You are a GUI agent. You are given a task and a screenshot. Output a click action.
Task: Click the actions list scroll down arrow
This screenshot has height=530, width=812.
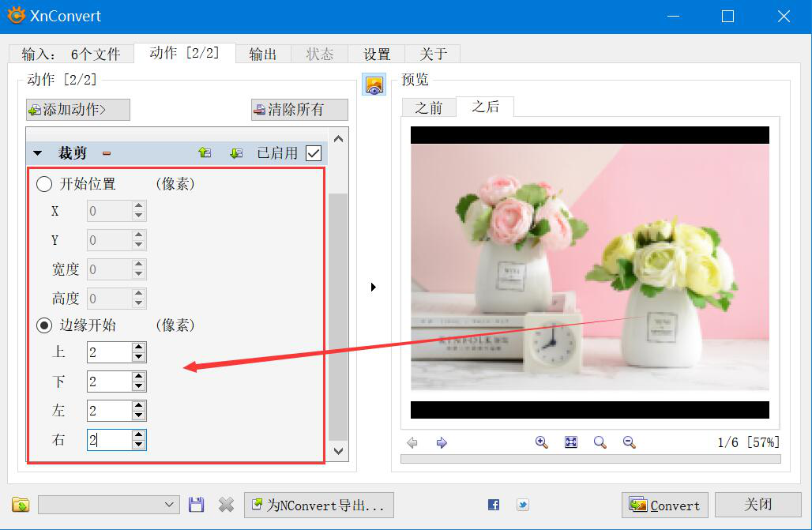pos(338,451)
